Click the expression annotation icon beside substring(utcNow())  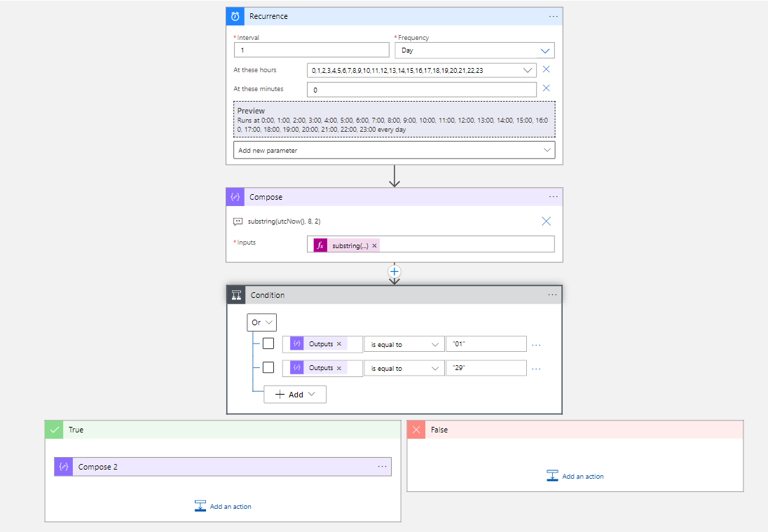(238, 221)
